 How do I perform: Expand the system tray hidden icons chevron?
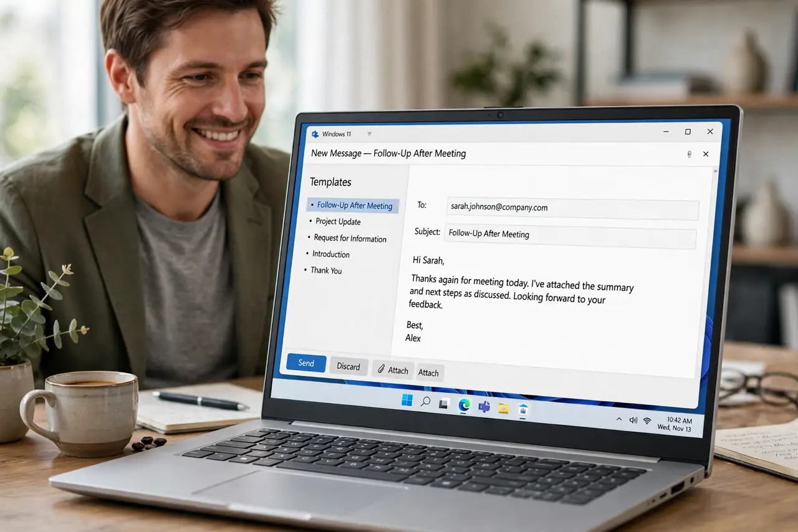619,419
